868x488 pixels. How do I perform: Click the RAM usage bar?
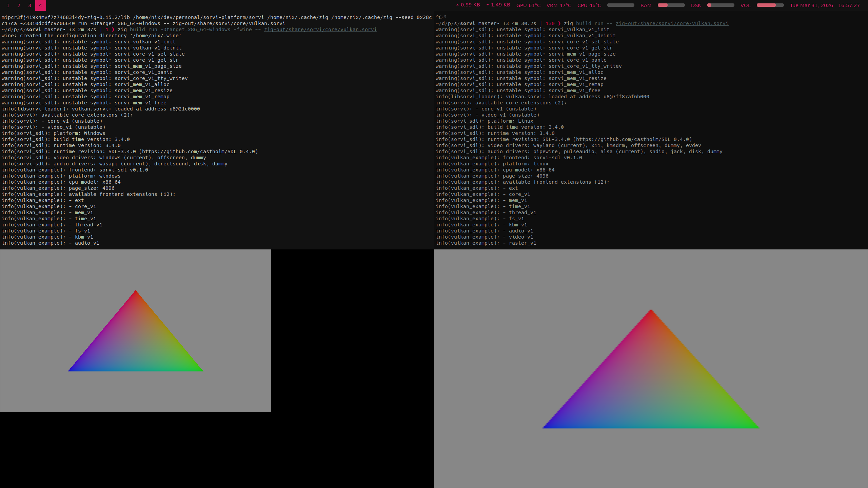click(671, 5)
